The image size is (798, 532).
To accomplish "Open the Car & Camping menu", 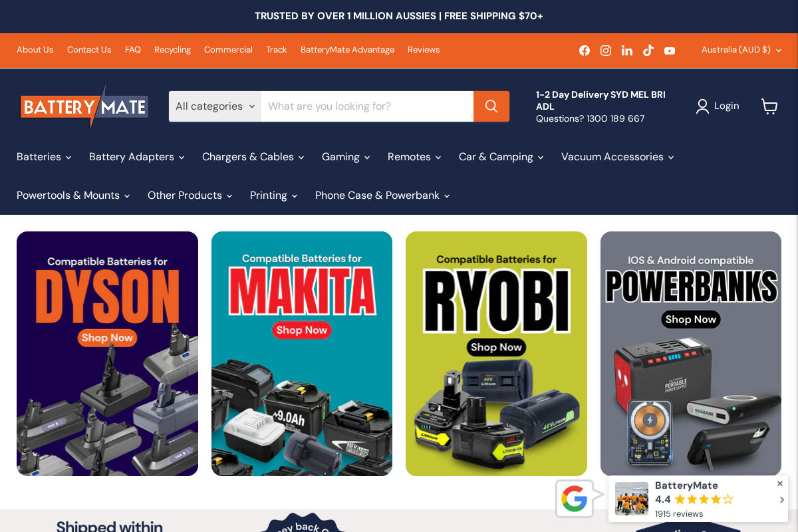I will (501, 157).
